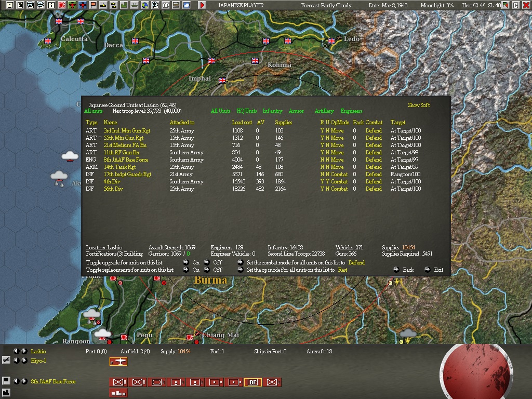Click the orange flag toolbar icon

93,5
